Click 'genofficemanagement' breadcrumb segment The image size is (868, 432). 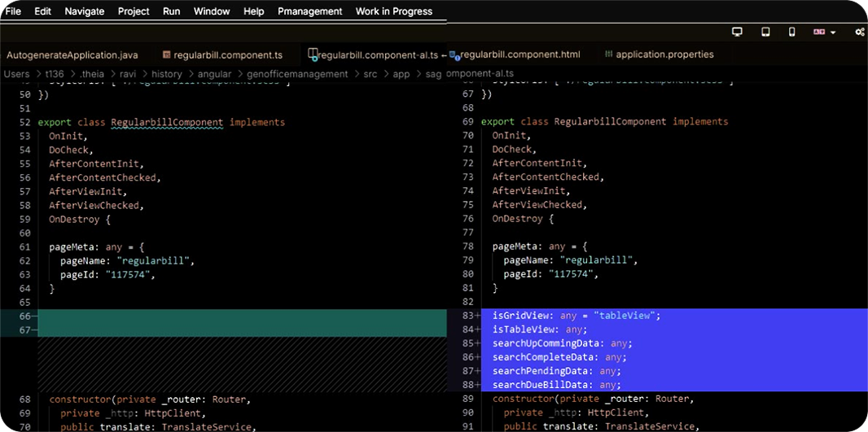pyautogui.click(x=297, y=73)
